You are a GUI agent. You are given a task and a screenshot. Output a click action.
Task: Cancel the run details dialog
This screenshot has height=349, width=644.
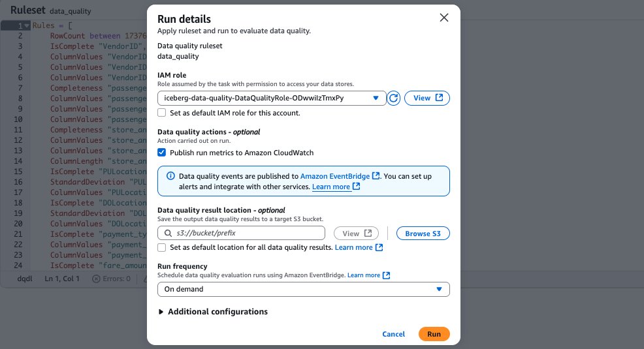click(x=393, y=334)
